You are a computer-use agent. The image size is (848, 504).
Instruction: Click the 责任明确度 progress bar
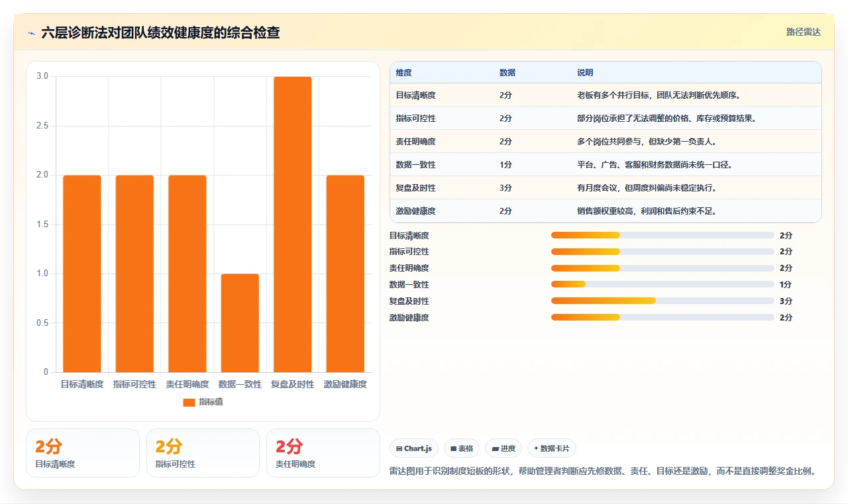pos(662,268)
